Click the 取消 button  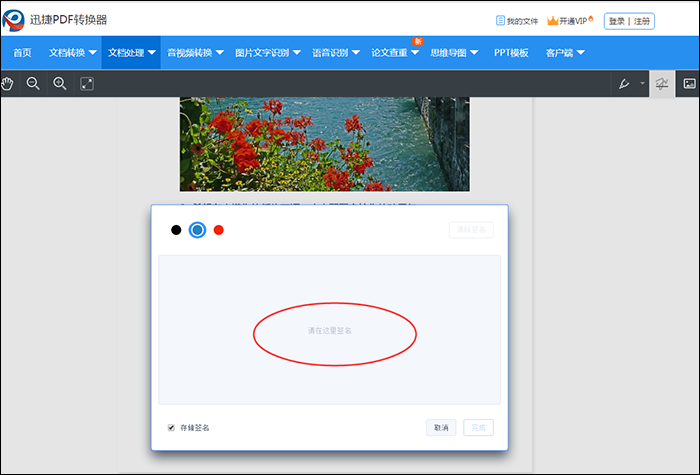(441, 427)
